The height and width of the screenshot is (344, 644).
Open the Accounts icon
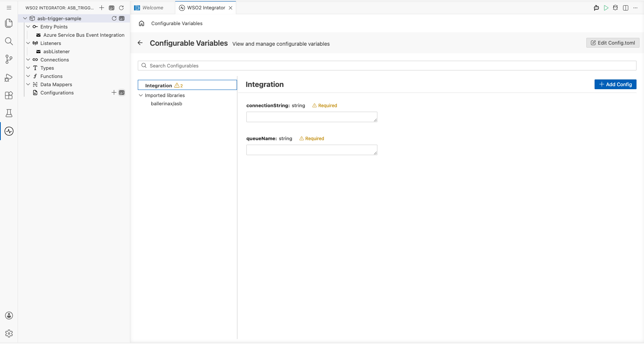click(9, 316)
